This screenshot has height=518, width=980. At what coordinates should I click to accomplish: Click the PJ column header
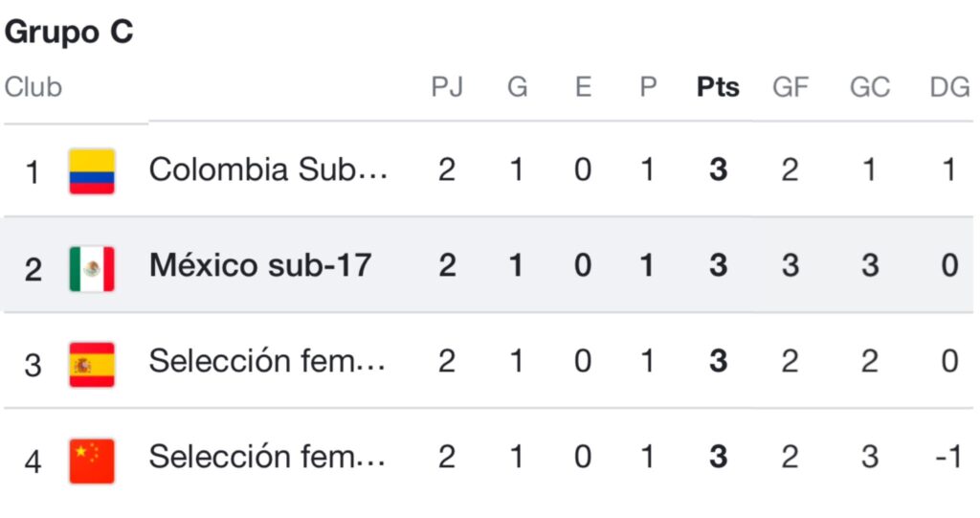coord(447,87)
